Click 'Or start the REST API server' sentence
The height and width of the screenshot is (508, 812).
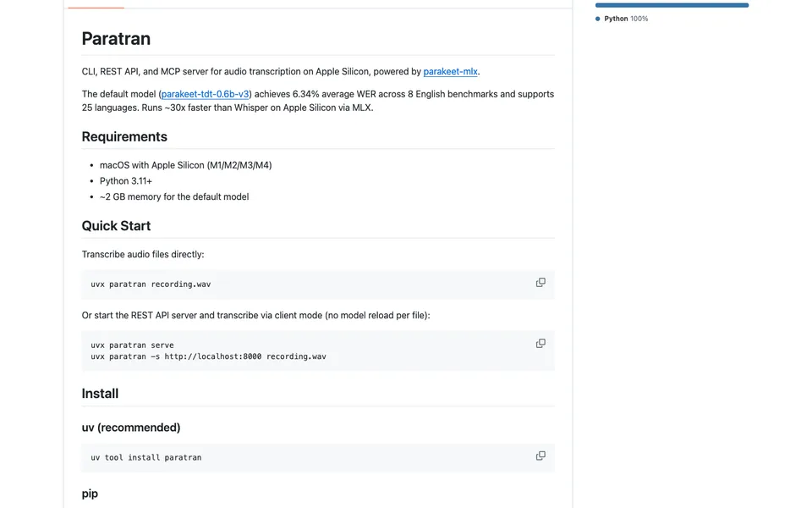point(255,315)
